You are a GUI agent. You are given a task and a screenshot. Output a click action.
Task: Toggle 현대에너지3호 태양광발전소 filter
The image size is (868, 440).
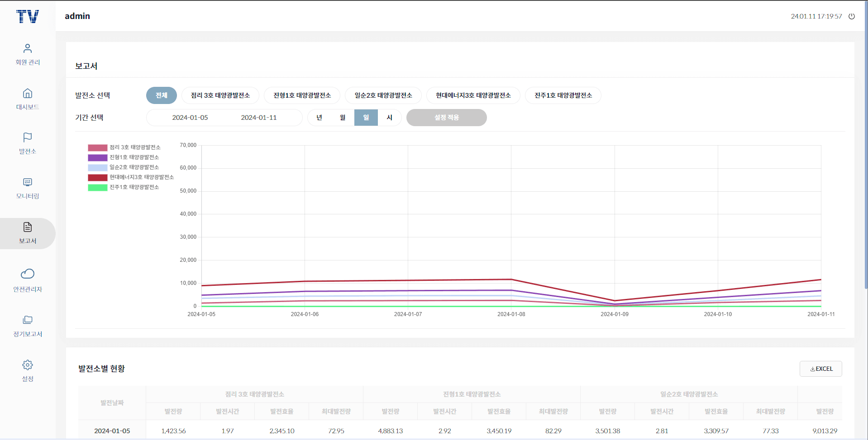473,95
